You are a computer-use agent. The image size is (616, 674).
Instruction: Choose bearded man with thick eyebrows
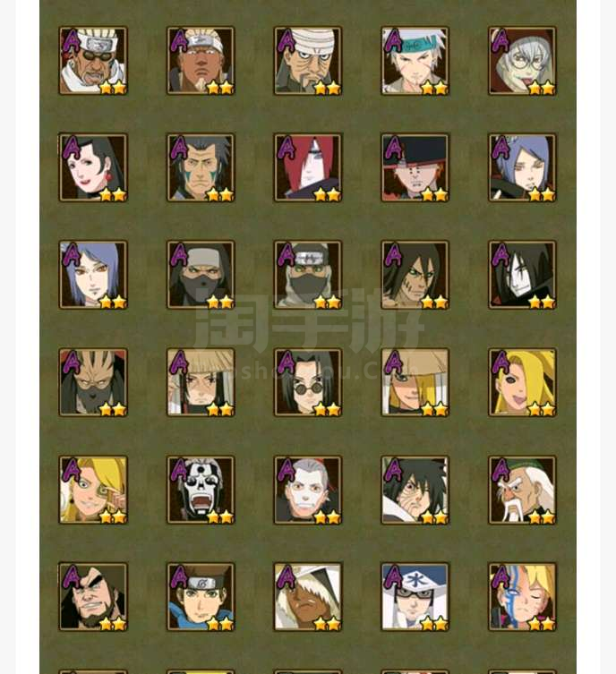point(93,597)
